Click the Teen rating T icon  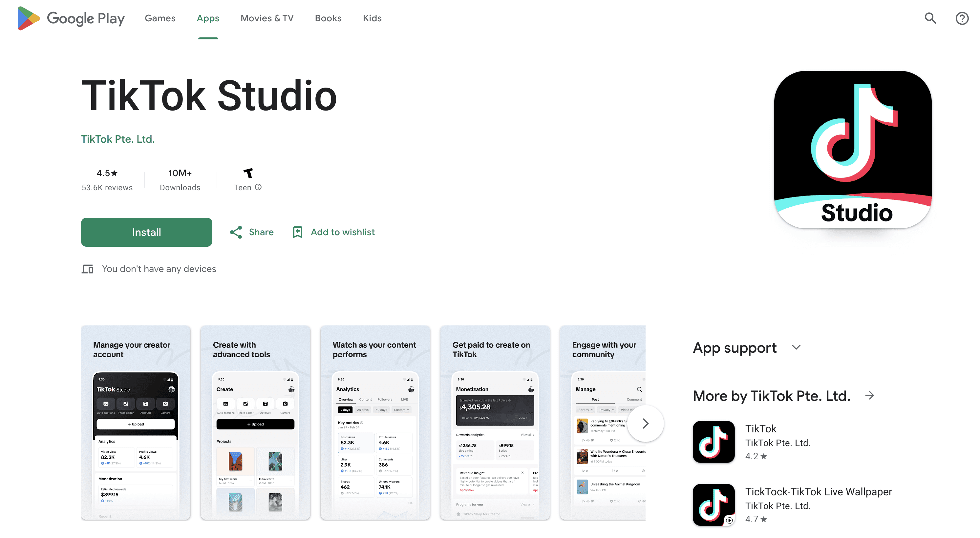coord(248,174)
